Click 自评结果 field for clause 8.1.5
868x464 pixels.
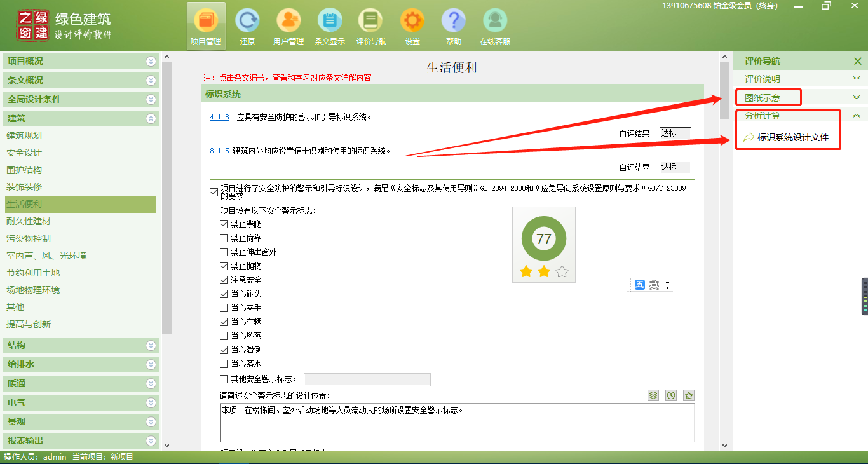[675, 167]
